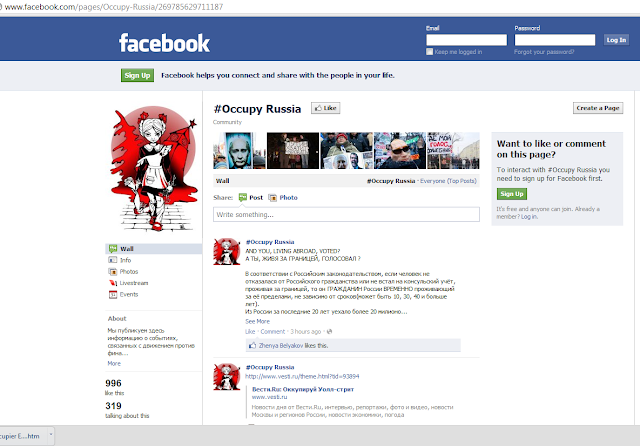640x446 pixels.
Task: Open the Everyone (Top Posts) filter
Action: (x=448, y=181)
